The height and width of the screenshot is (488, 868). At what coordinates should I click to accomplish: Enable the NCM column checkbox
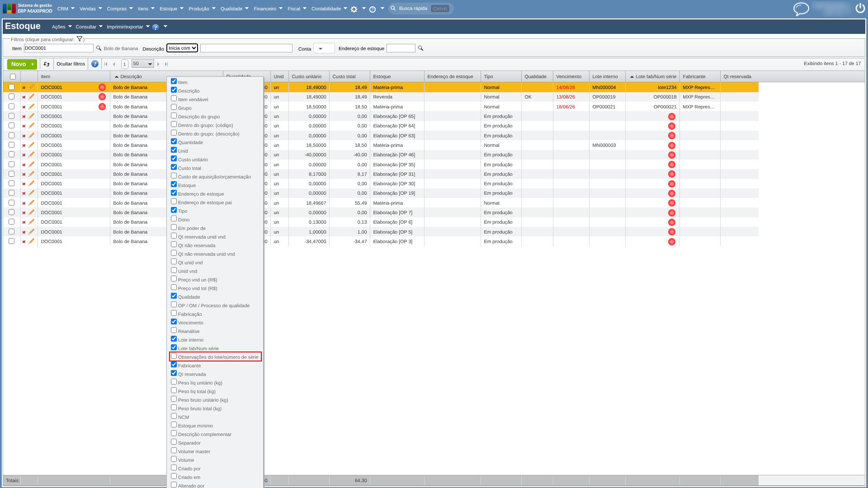click(174, 416)
